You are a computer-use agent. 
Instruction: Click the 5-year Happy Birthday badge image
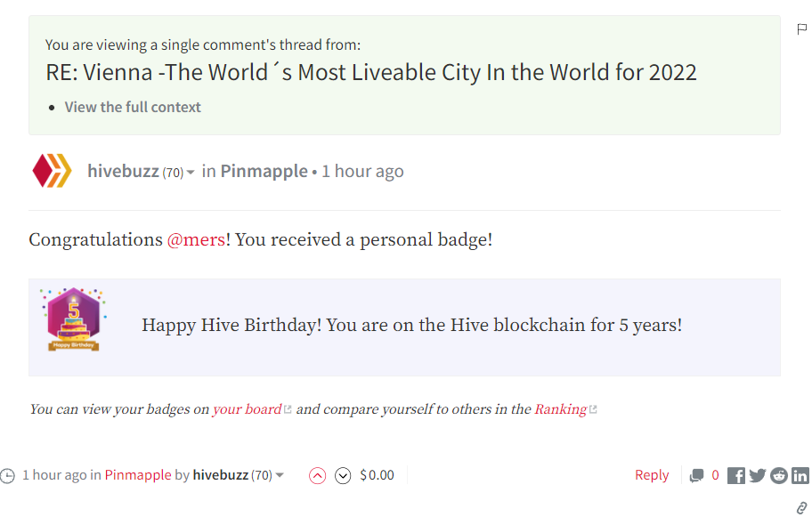74,319
